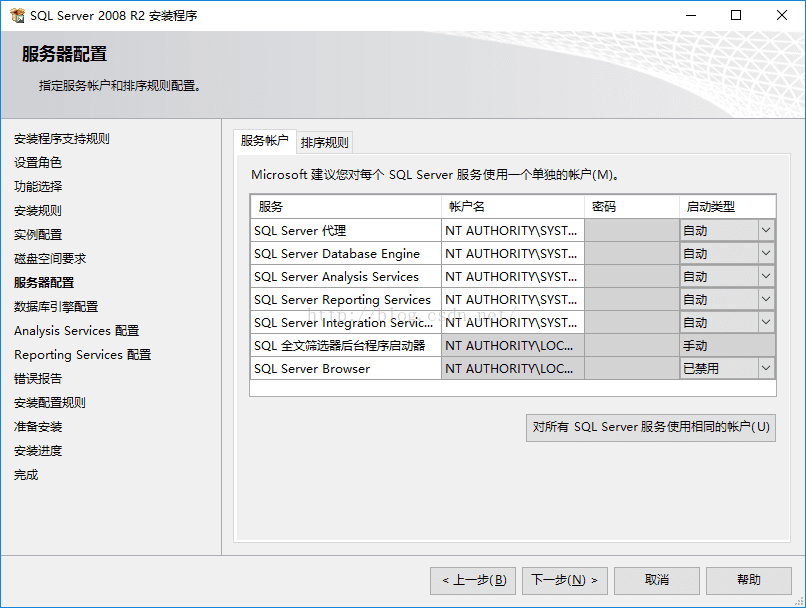Expand startup type for Integration Services
Viewport: 806px width, 608px height.
[x=766, y=322]
